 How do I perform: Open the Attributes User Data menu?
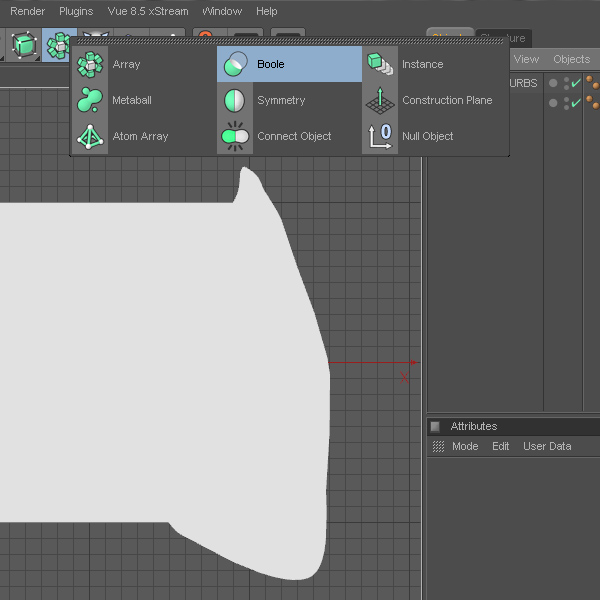[547, 446]
